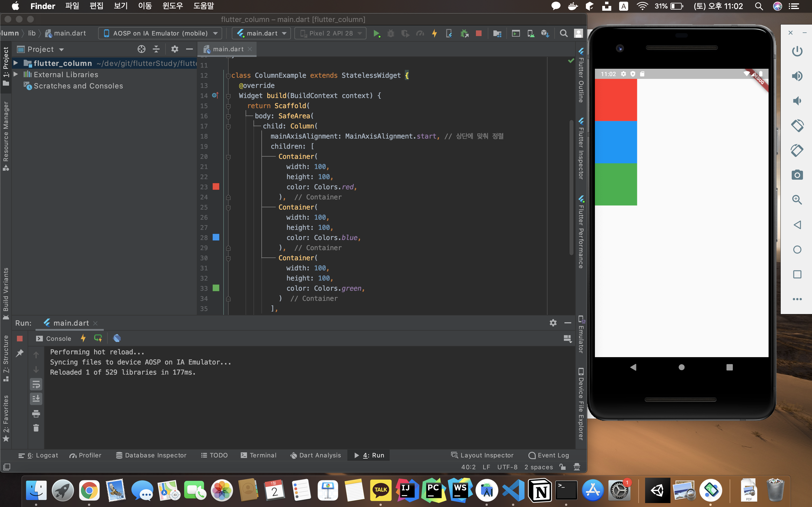The height and width of the screenshot is (507, 812).
Task: Click the Search Everywhere magnifier icon
Action: pyautogui.click(x=564, y=33)
